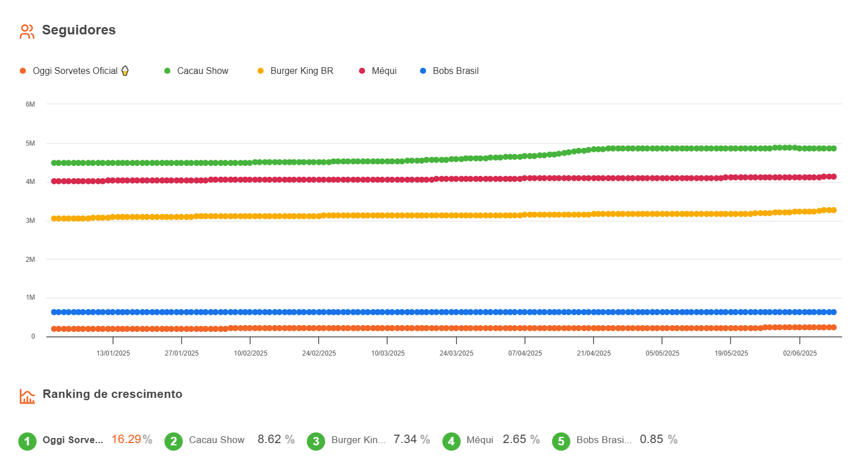Toggle the Bobs Brasil legend entry

point(455,71)
